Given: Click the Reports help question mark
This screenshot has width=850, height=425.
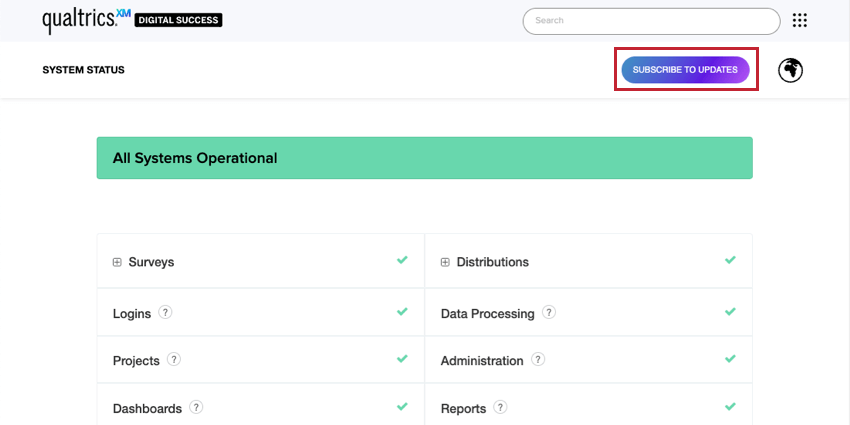Looking at the screenshot, I should (500, 407).
